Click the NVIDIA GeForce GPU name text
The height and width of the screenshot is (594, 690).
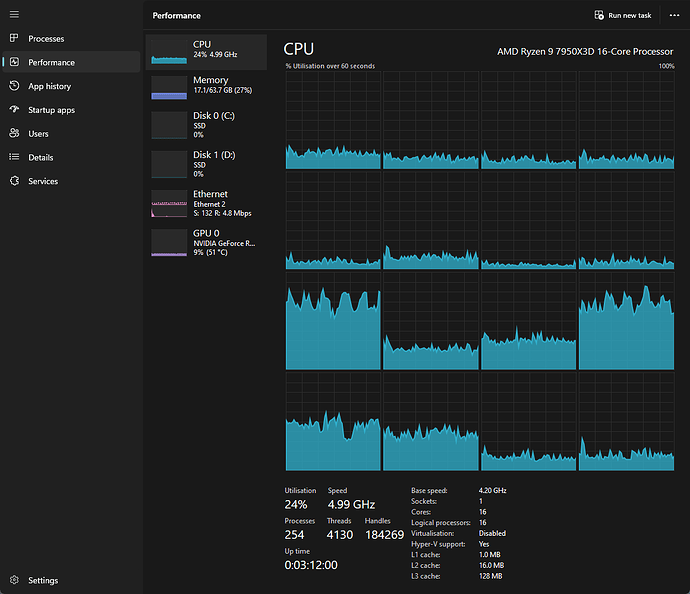[x=224, y=243]
